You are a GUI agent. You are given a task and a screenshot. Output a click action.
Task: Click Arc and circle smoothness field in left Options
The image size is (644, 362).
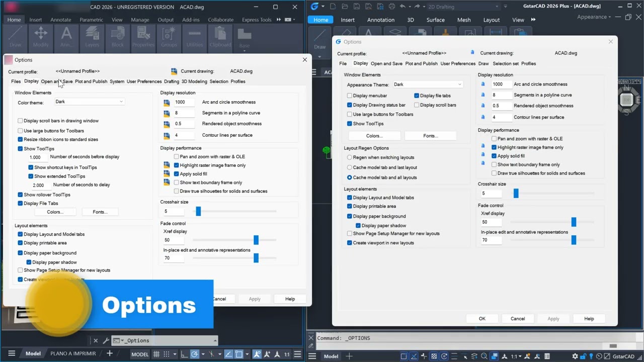(x=184, y=102)
